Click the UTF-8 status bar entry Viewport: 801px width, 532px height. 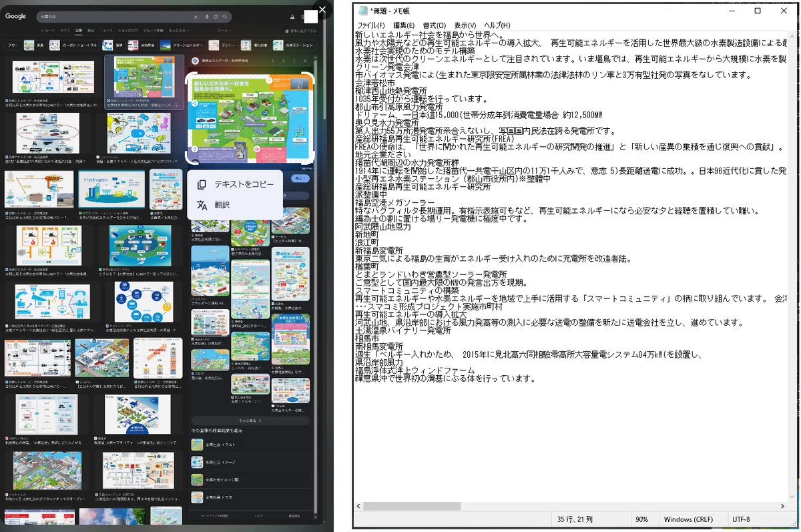pos(741,519)
